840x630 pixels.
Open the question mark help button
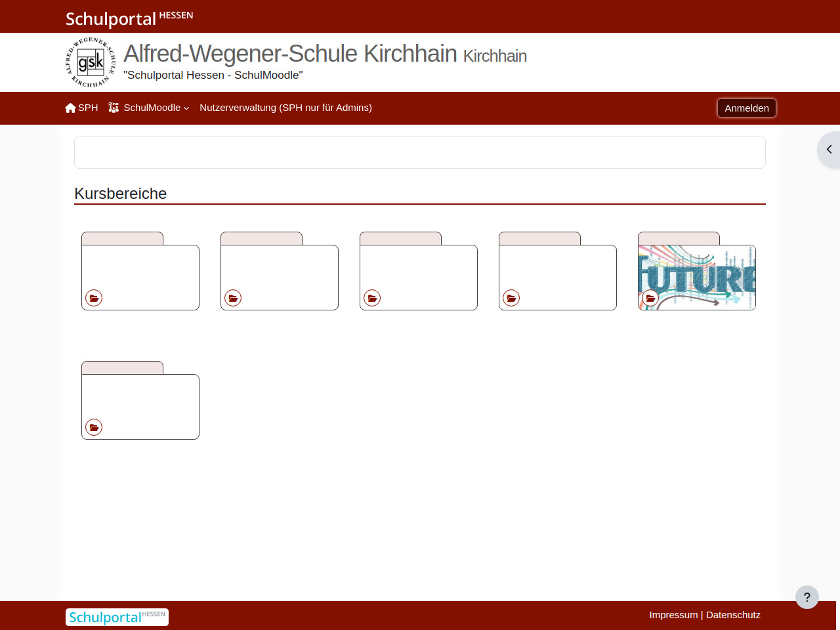807,597
